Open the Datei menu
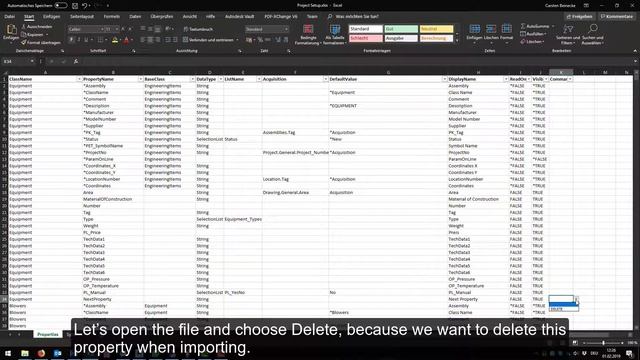The height and width of the screenshot is (360, 640). [9, 17]
